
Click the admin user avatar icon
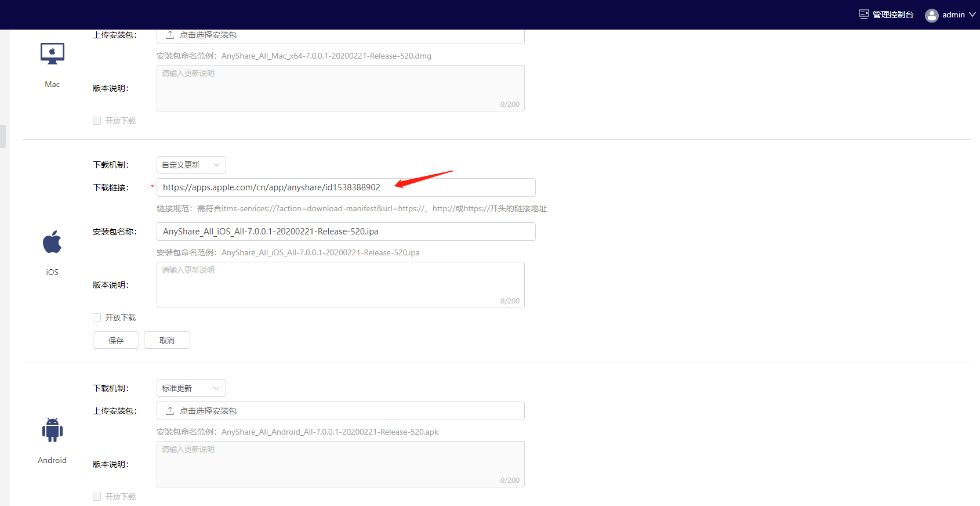pos(931,15)
